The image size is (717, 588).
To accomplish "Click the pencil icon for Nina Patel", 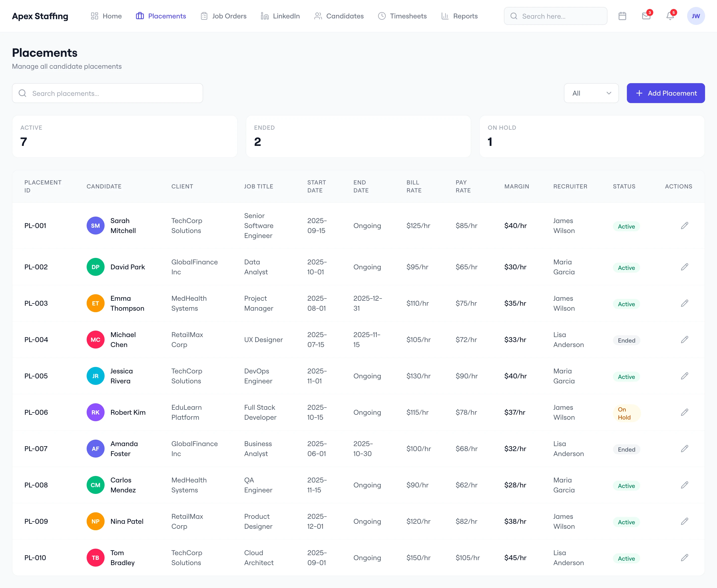I will (684, 521).
